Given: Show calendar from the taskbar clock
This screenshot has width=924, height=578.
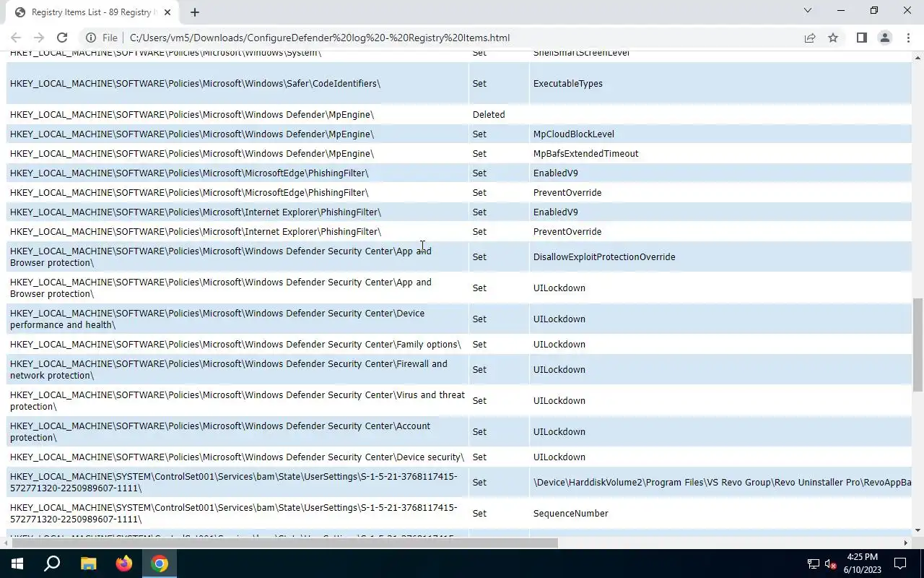Looking at the screenshot, I should click(863, 564).
